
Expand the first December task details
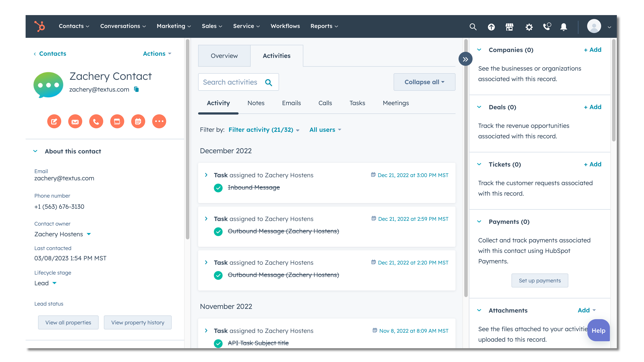(206, 175)
